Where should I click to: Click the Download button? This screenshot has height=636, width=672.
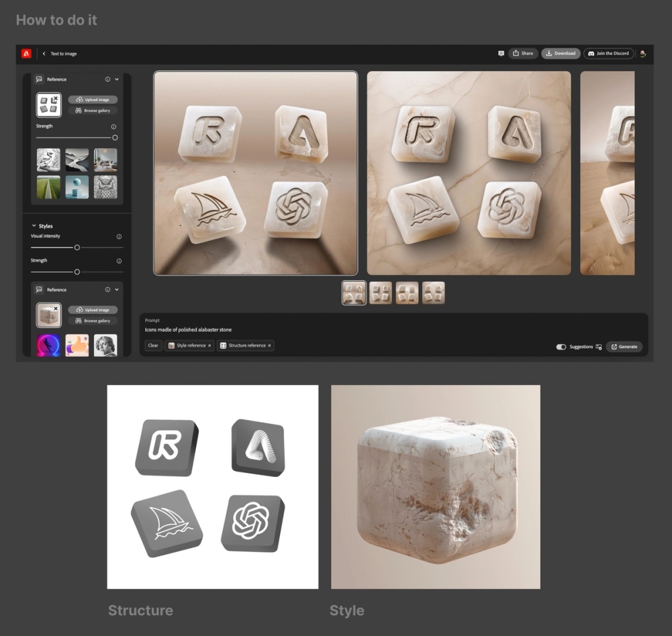(561, 54)
